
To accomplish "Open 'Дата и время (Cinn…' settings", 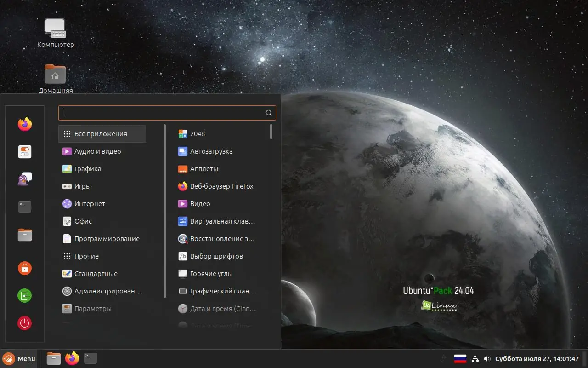I will (x=217, y=309).
